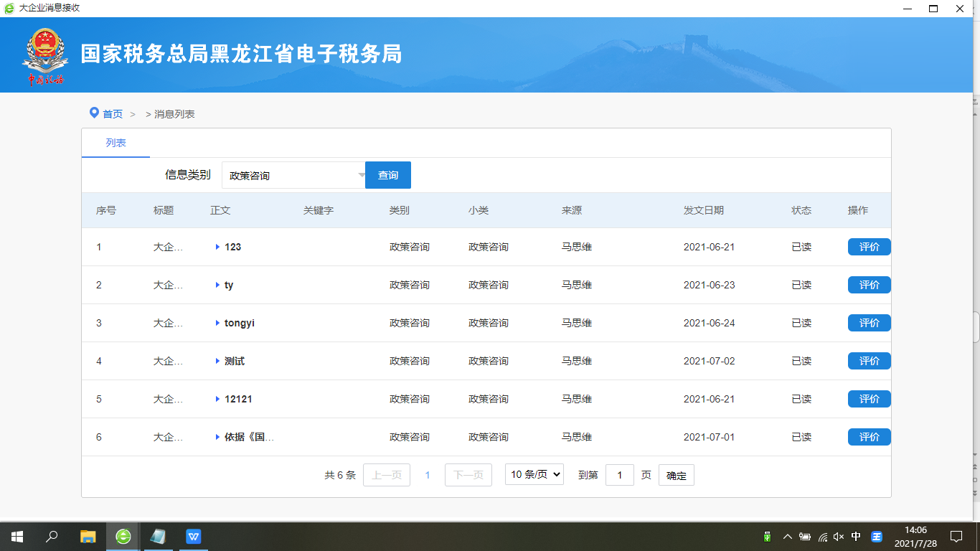Open the 10 条/页 page size selector
Viewport: 980px width, 551px height.
[x=534, y=474]
